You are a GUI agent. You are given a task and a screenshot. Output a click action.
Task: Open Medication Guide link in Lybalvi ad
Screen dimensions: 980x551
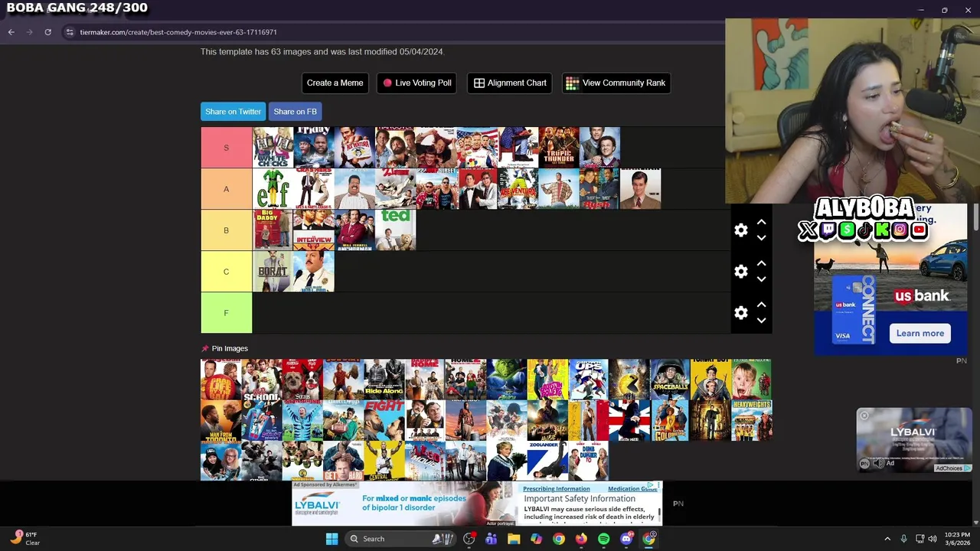pos(632,489)
